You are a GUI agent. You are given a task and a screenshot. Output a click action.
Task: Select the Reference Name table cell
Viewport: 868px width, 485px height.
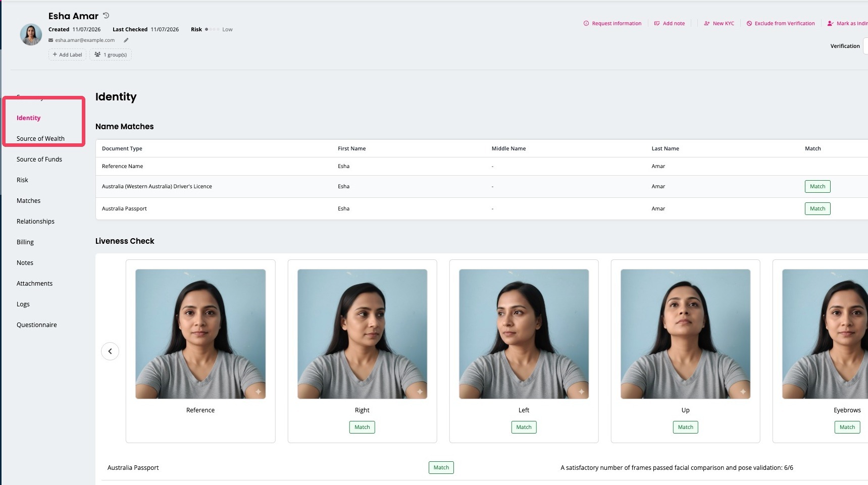point(123,166)
